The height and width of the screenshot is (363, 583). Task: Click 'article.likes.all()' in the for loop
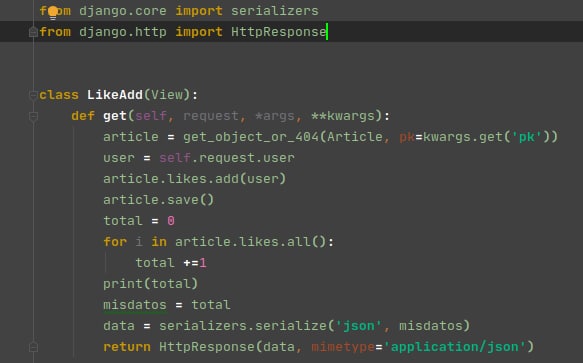tap(251, 242)
